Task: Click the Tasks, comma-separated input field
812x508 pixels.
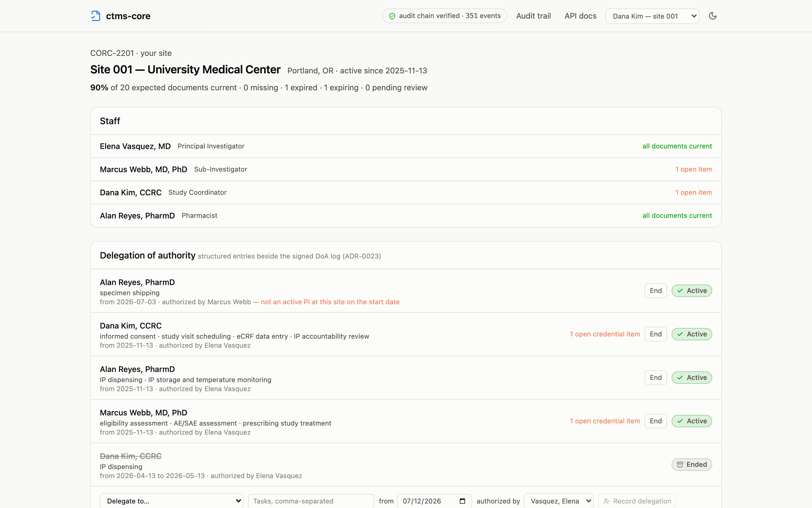Action: (311, 501)
